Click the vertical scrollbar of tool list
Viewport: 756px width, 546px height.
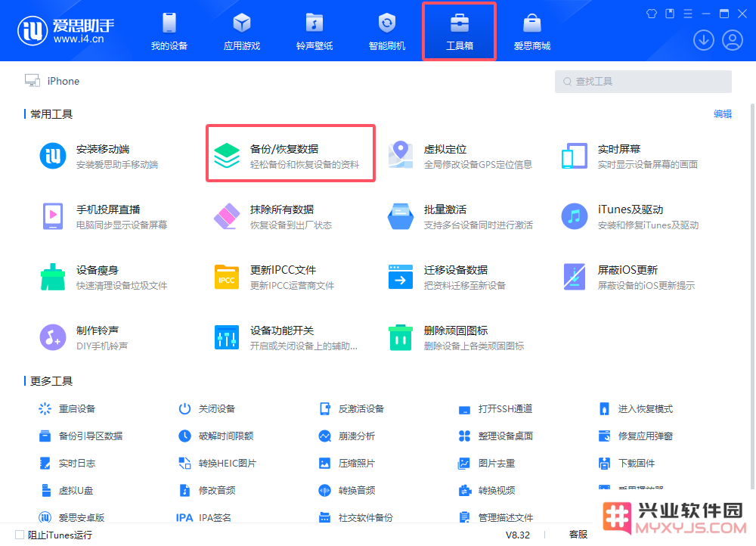[752, 296]
